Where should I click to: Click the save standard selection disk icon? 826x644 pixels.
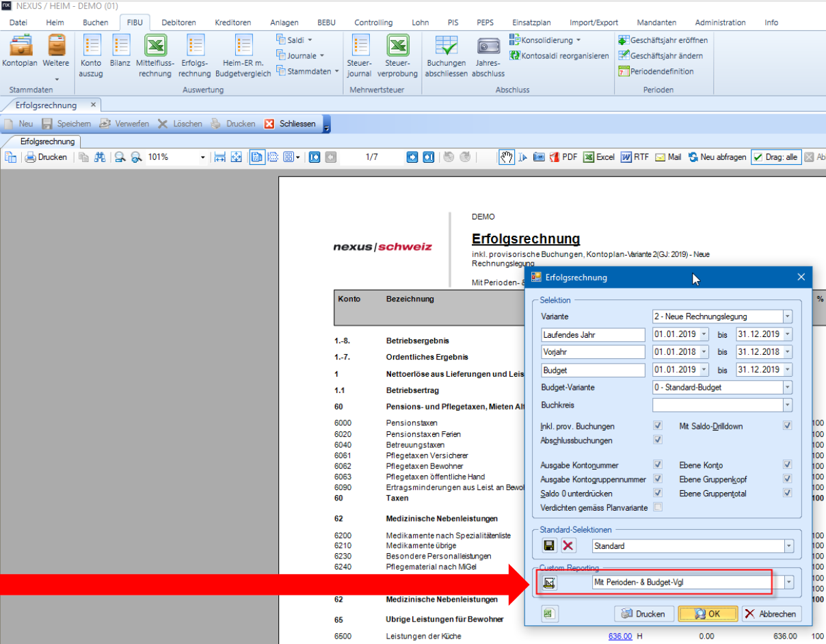tap(549, 546)
